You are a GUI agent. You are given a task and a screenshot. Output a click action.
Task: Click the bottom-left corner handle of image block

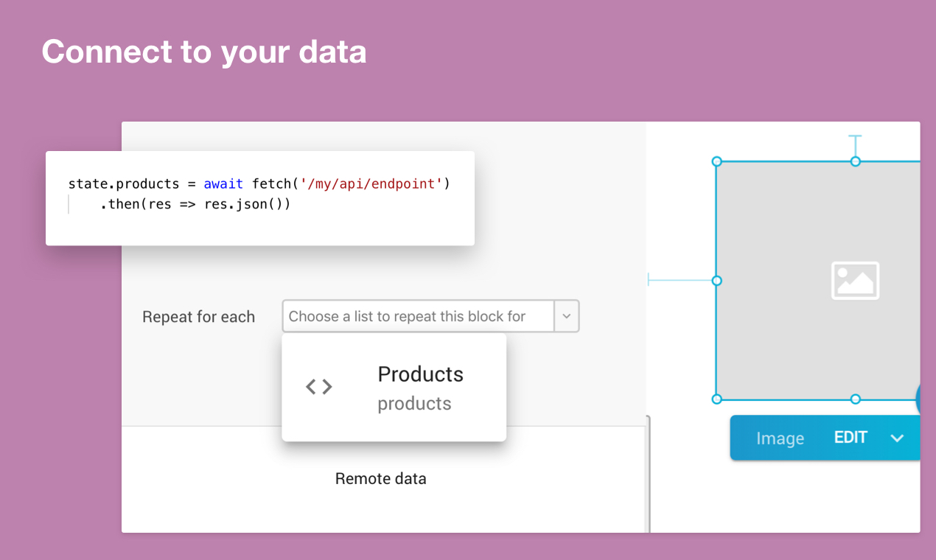coord(716,399)
